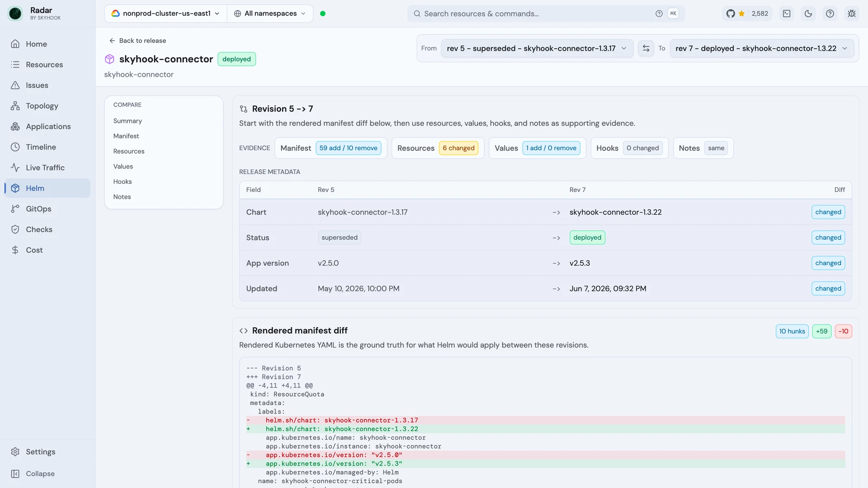Toggle dark mode moon icon

click(808, 14)
